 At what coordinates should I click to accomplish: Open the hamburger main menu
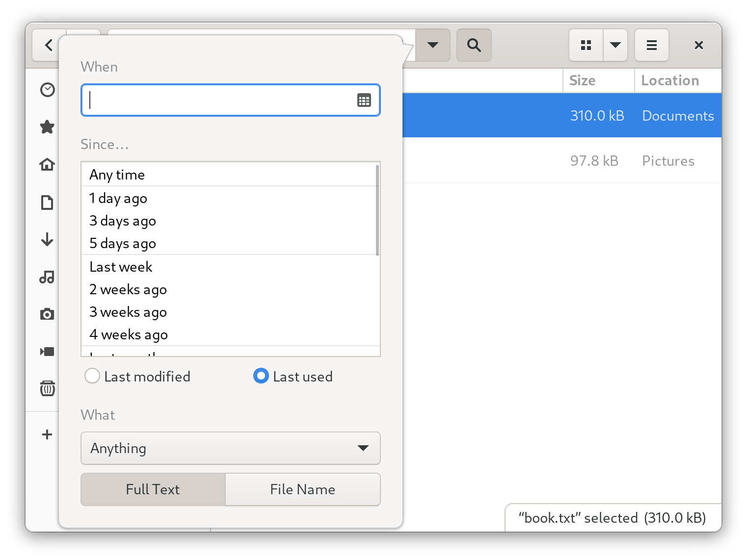coord(652,45)
